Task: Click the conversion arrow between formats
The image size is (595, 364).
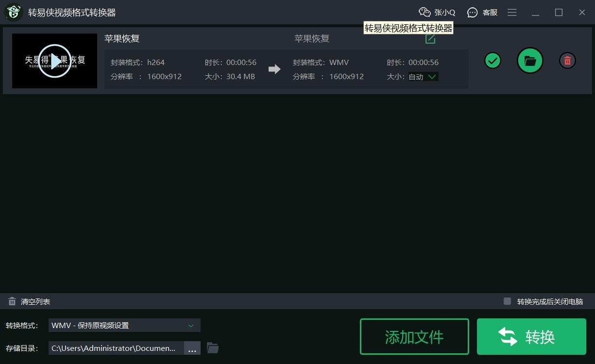Action: click(x=274, y=69)
